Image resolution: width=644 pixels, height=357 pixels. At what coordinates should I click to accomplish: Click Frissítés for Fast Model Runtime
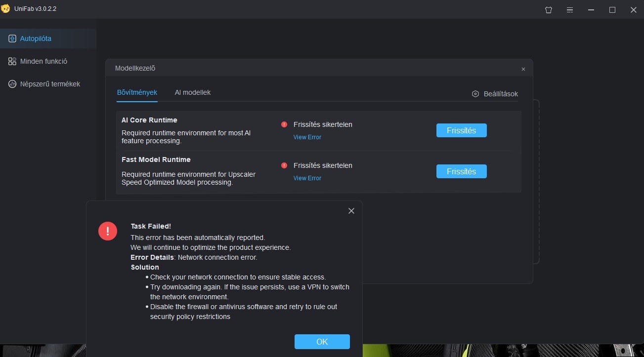tap(462, 171)
